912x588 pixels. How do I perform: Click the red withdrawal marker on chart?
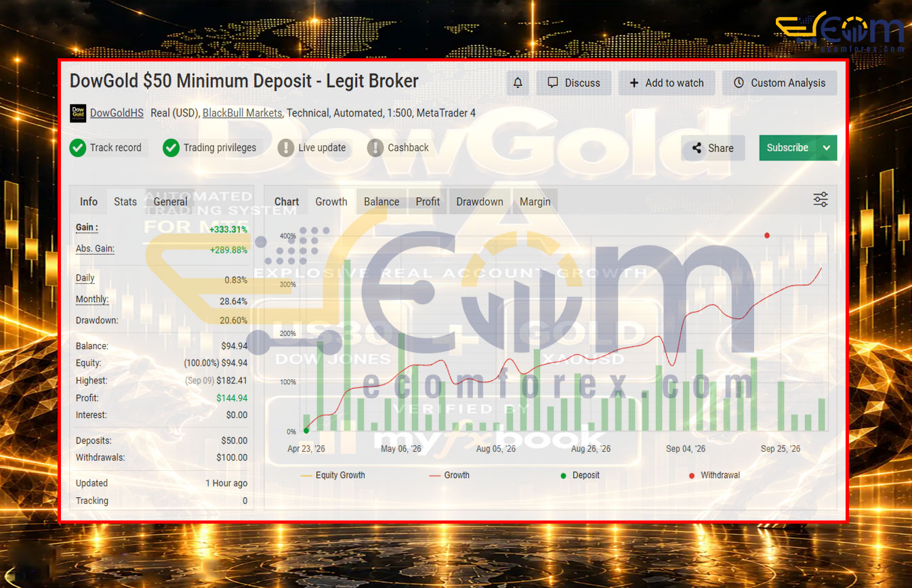click(767, 236)
